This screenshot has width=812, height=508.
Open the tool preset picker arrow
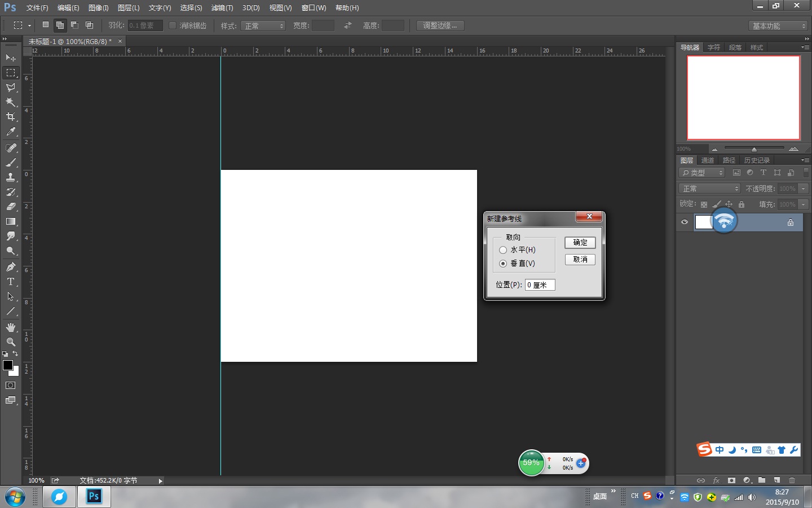[29, 25]
